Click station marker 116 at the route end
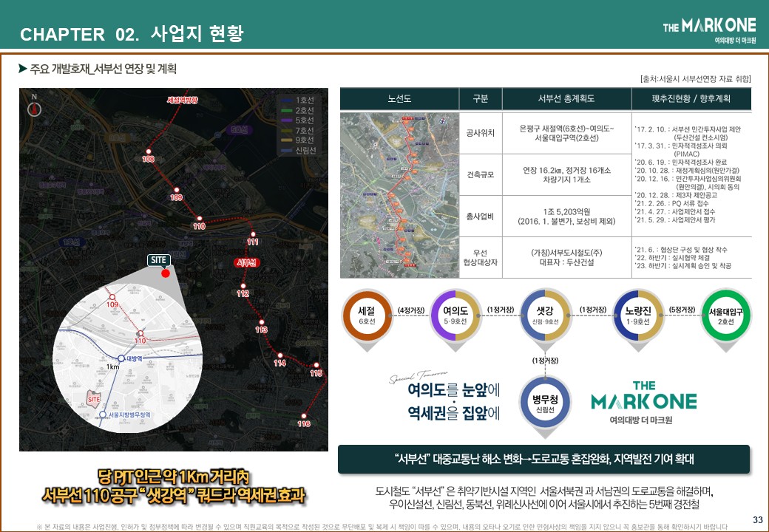Image resolution: width=769 pixels, height=532 pixels. pyautogui.click(x=304, y=416)
